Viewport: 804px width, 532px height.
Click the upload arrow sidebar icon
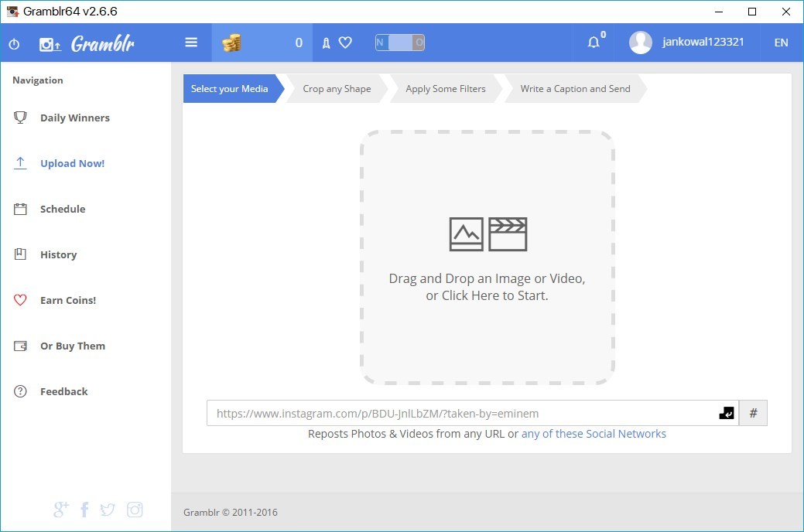pyautogui.click(x=20, y=163)
